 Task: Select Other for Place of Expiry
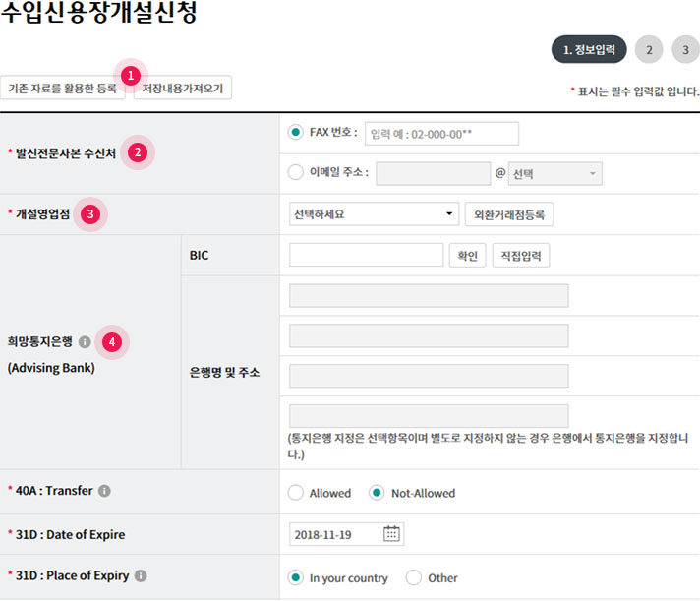[414, 578]
